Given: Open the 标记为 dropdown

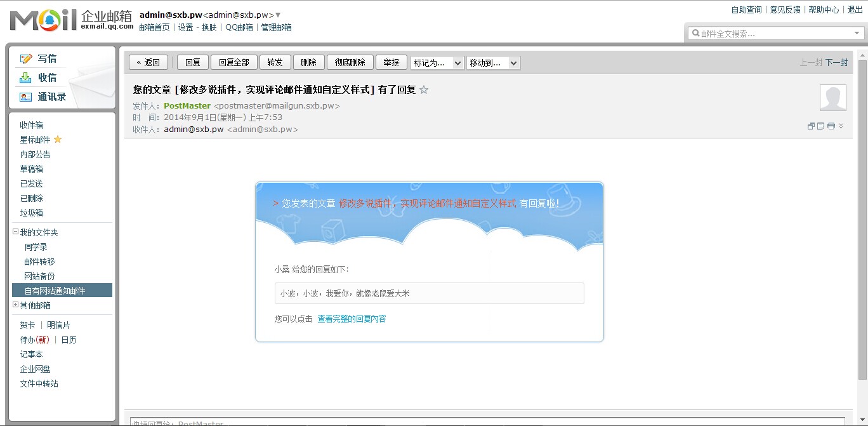Looking at the screenshot, I should coord(438,63).
